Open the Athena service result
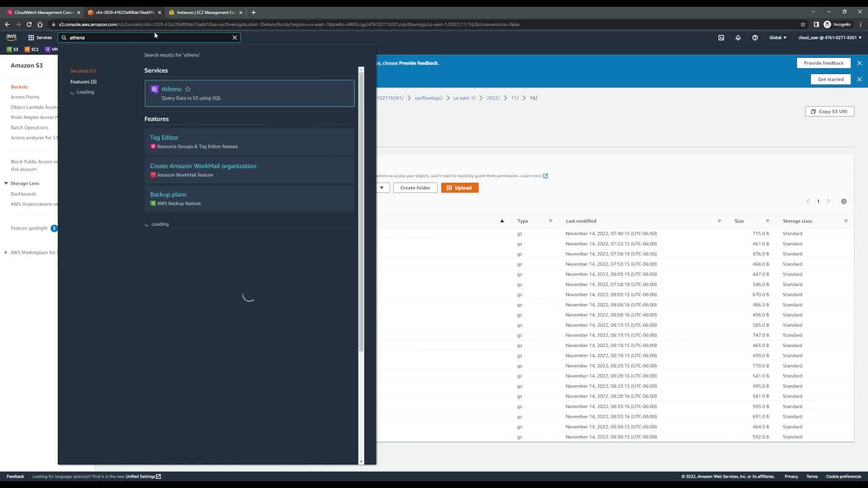 pyautogui.click(x=171, y=89)
